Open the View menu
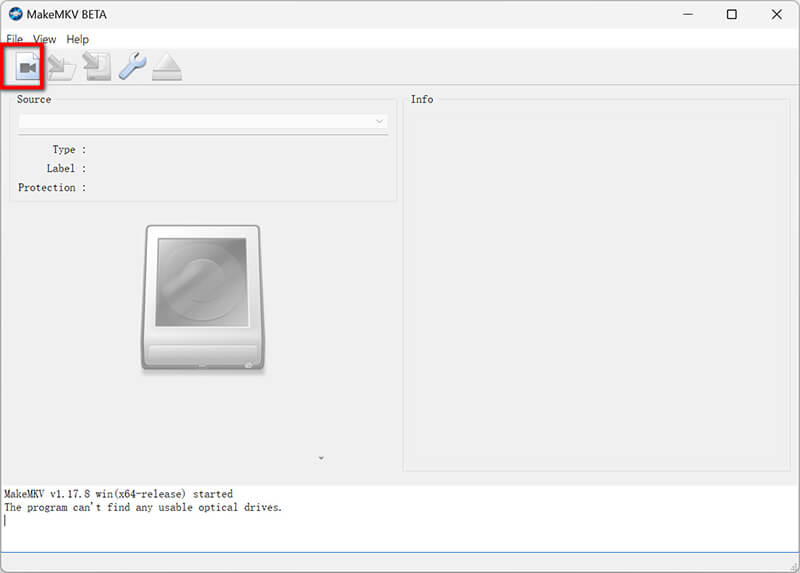The width and height of the screenshot is (800, 573). pos(44,39)
